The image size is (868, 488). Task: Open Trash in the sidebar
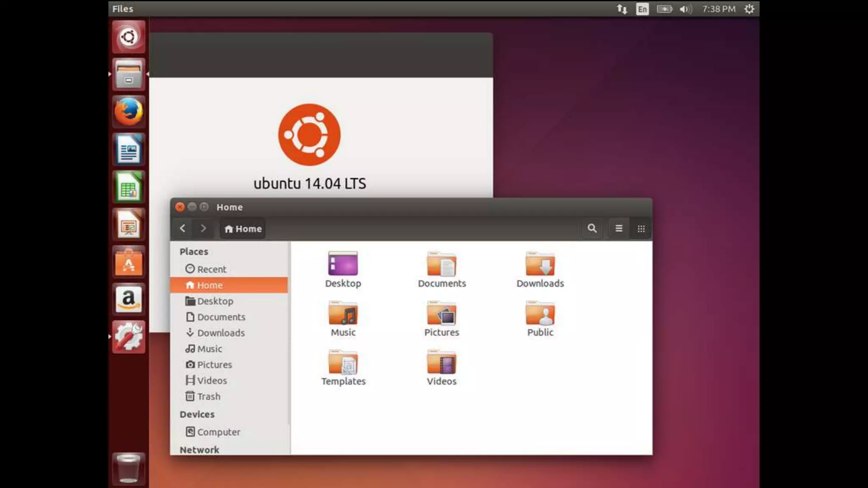click(x=209, y=396)
